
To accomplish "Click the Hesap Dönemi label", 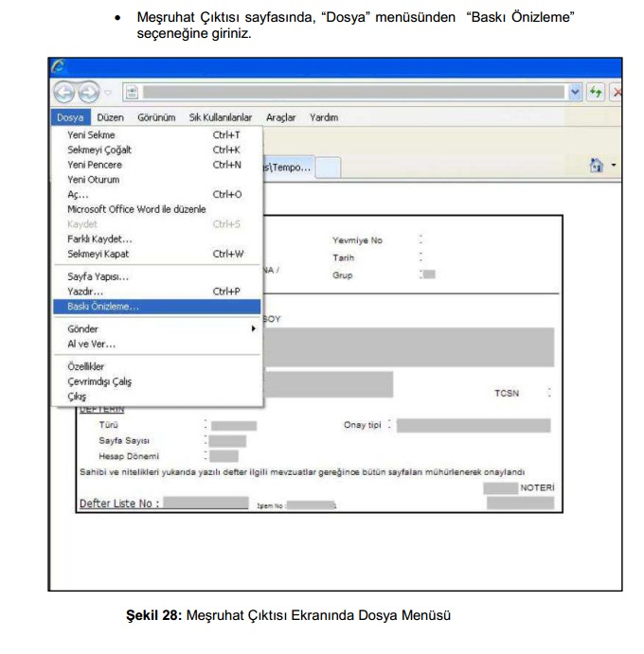I will point(129,456).
